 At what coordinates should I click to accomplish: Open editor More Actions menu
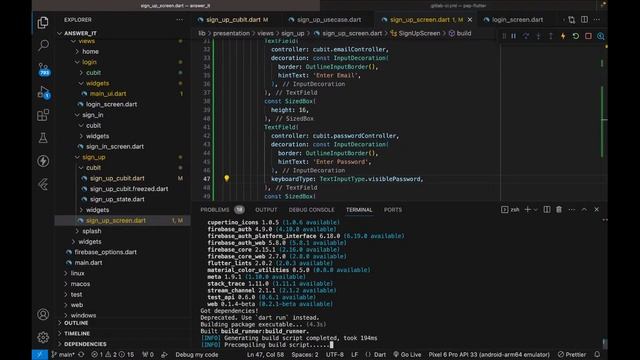[597, 20]
